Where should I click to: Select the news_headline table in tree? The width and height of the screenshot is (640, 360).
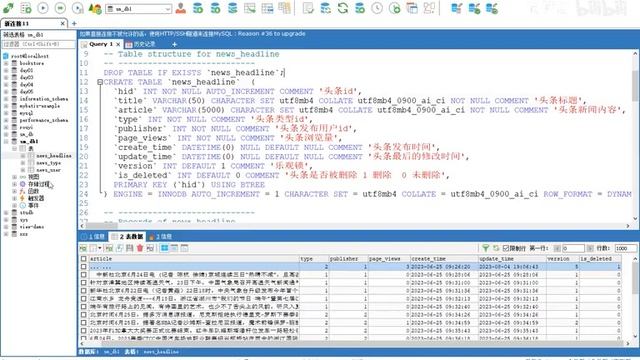tap(54, 156)
